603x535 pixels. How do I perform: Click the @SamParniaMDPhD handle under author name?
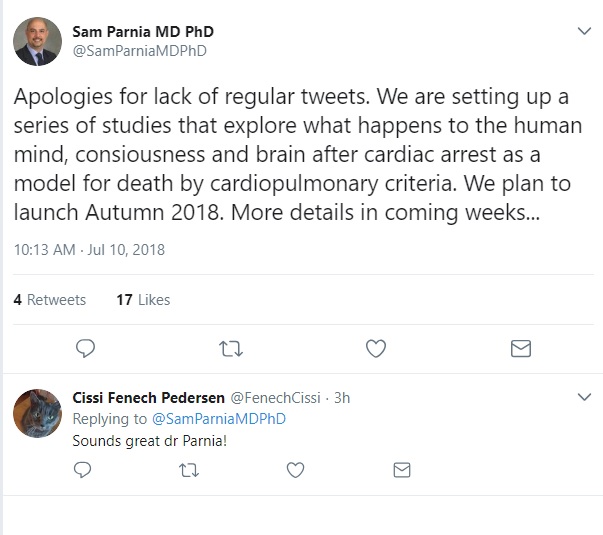(139, 51)
